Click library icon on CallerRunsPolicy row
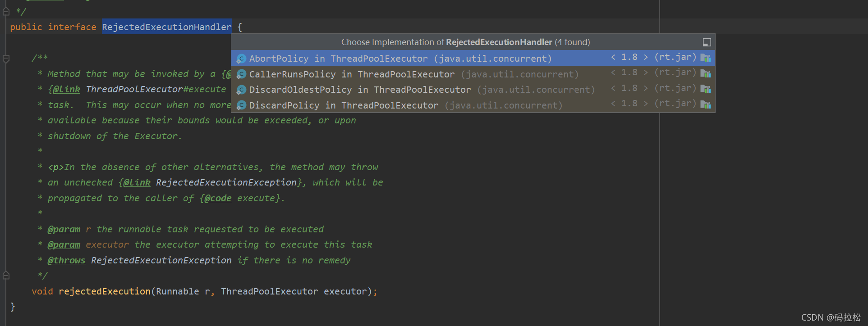 click(706, 73)
